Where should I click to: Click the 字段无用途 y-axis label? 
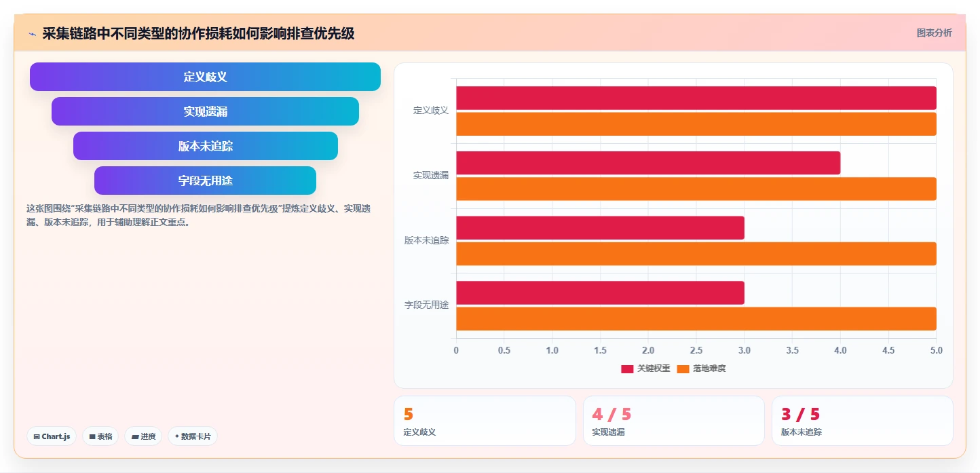[427, 305]
